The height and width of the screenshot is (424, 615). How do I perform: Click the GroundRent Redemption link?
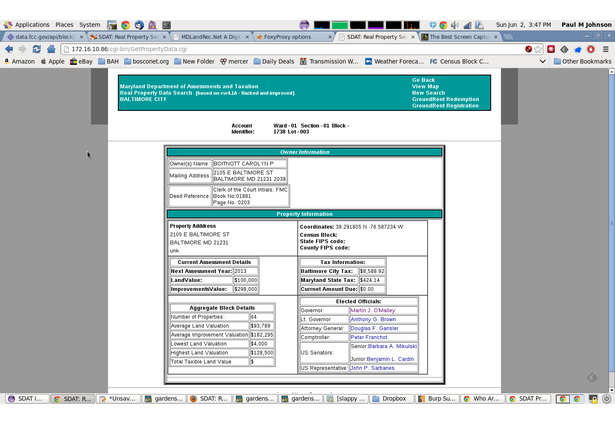pos(445,99)
